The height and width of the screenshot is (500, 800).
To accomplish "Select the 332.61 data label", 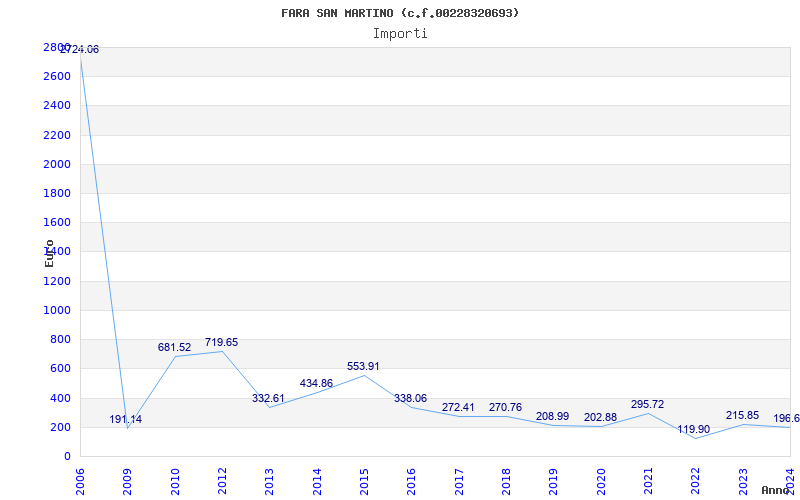I will point(268,398).
